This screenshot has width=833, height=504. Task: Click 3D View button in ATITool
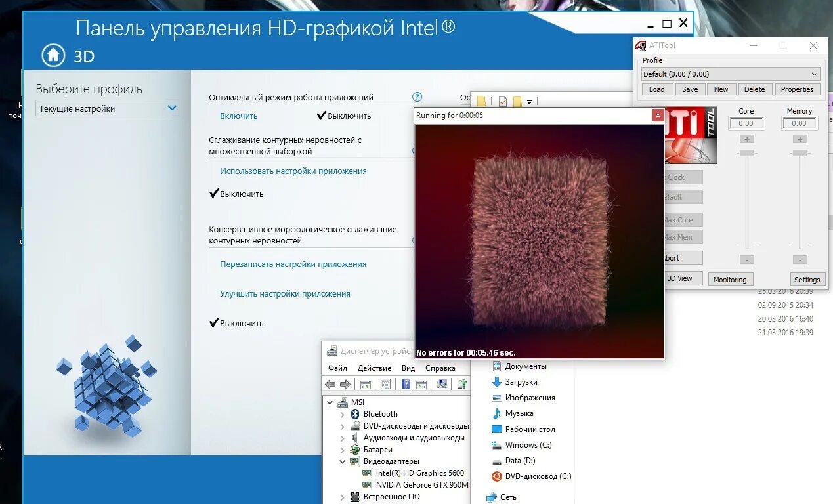[682, 278]
